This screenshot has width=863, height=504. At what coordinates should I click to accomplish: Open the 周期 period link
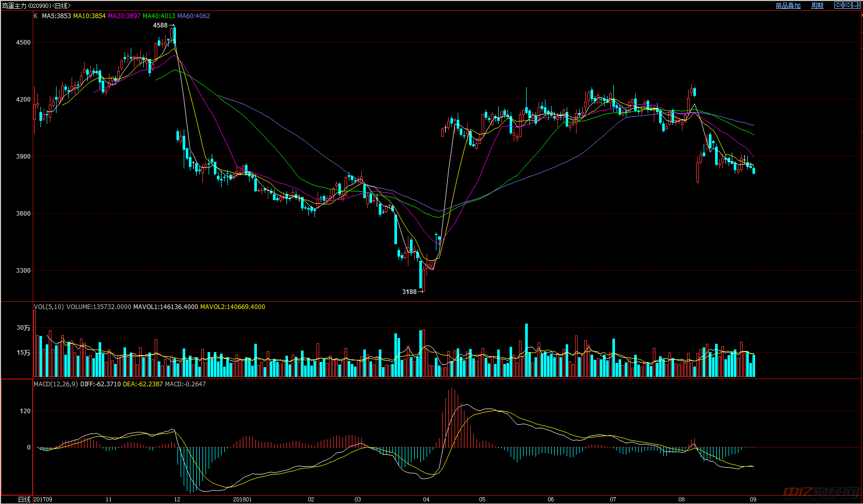click(x=817, y=6)
